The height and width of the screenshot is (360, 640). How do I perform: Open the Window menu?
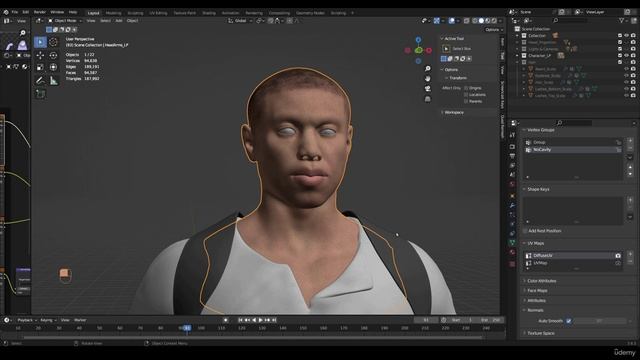click(x=57, y=12)
